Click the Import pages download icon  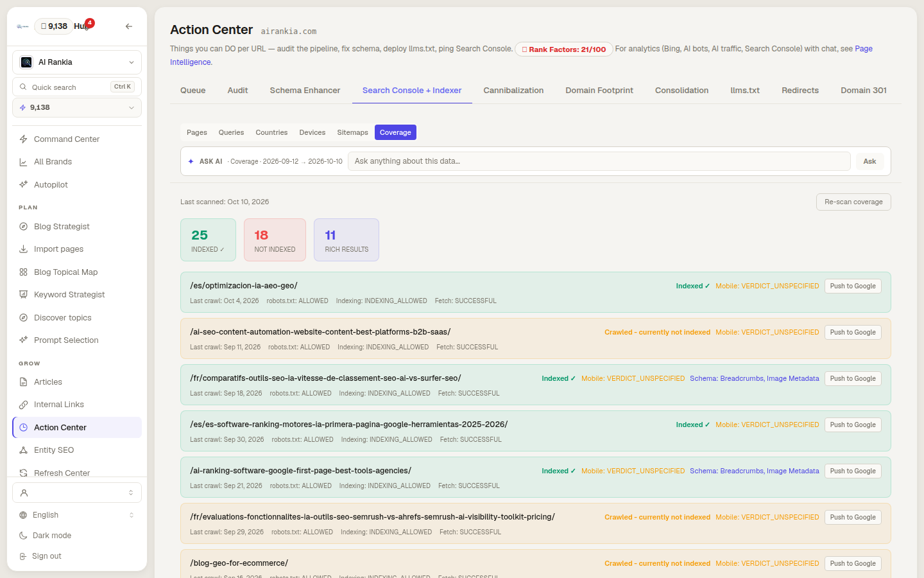(x=23, y=249)
